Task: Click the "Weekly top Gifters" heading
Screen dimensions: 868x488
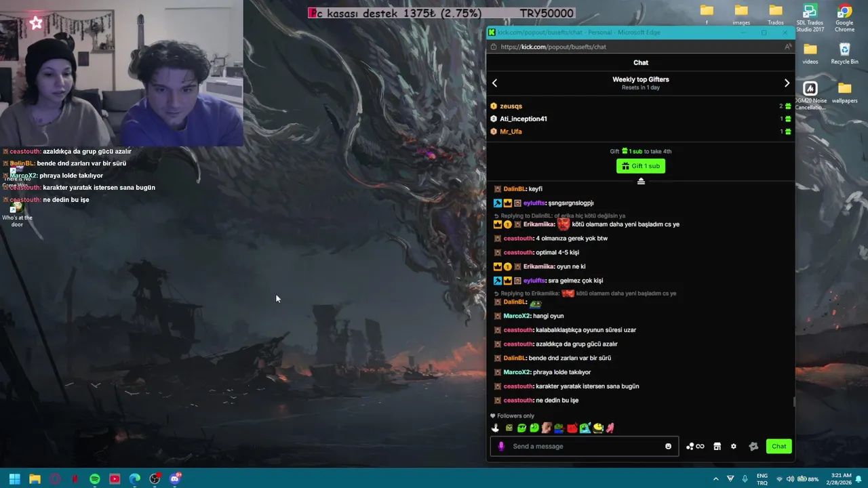Action: coord(641,79)
